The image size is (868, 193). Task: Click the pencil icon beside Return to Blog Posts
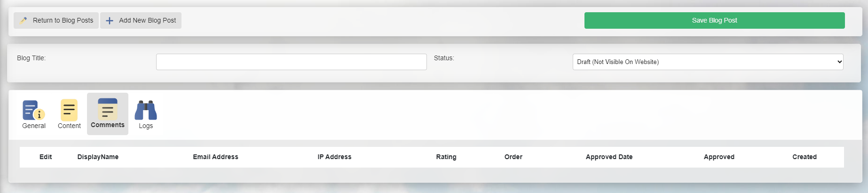coord(24,20)
